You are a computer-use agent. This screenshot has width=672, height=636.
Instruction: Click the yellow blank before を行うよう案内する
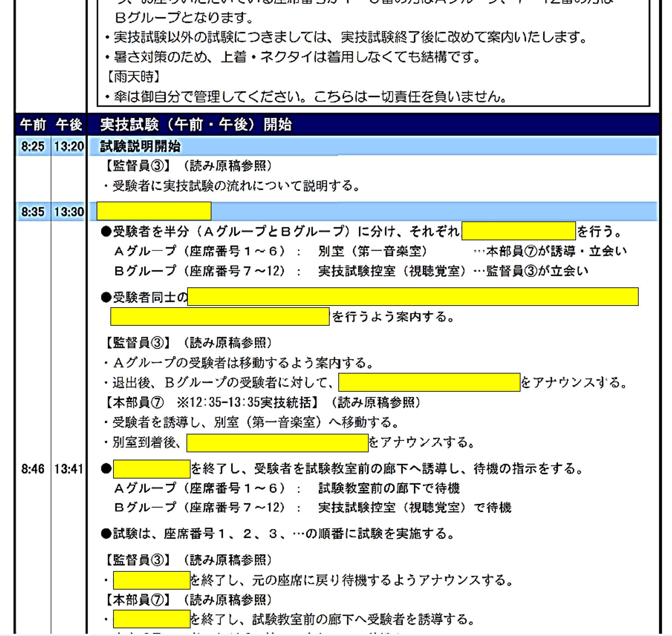point(220,316)
